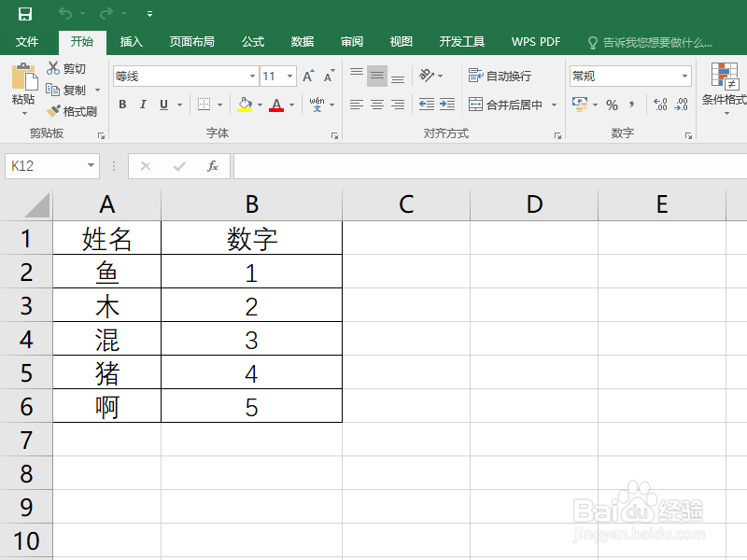Click decrease decimal icon

(682, 105)
